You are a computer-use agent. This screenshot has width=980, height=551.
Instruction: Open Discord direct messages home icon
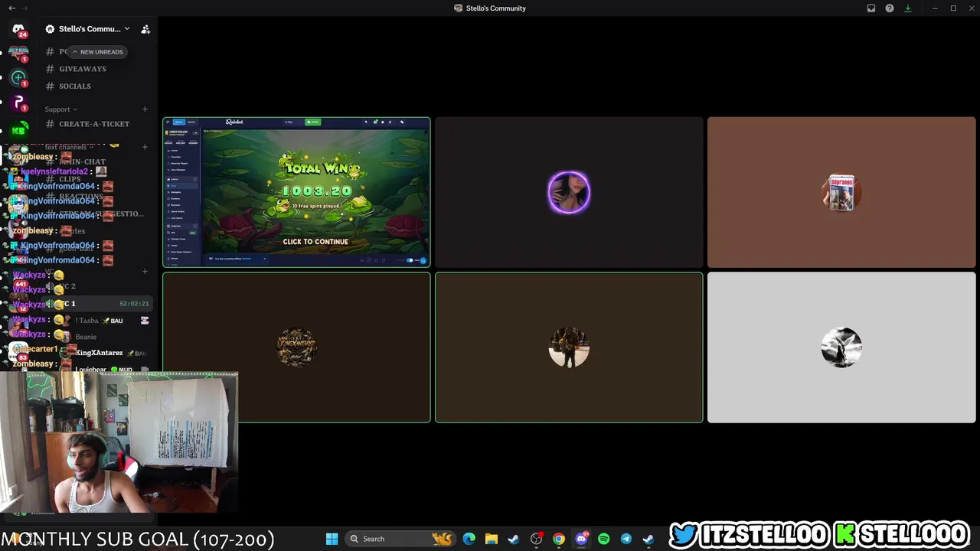click(x=18, y=29)
